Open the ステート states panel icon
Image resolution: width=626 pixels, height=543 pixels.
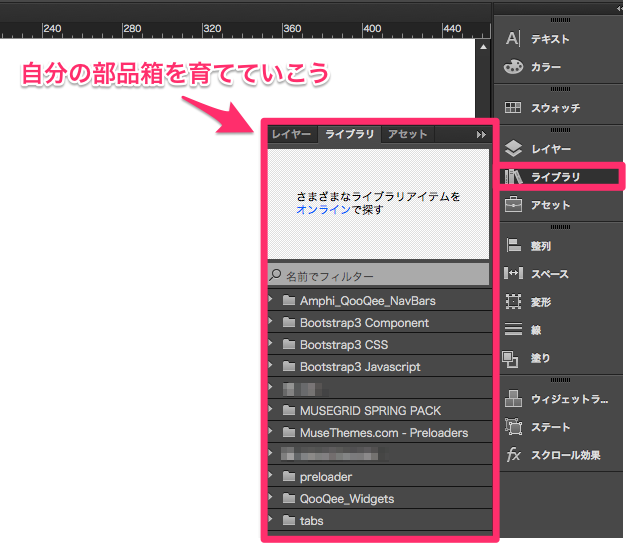(x=513, y=426)
